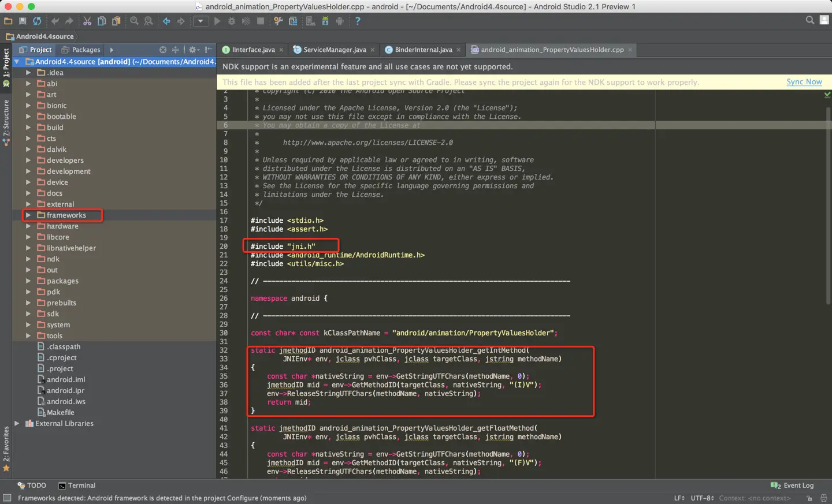
Task: Click run with coverage icon
Action: click(x=246, y=21)
